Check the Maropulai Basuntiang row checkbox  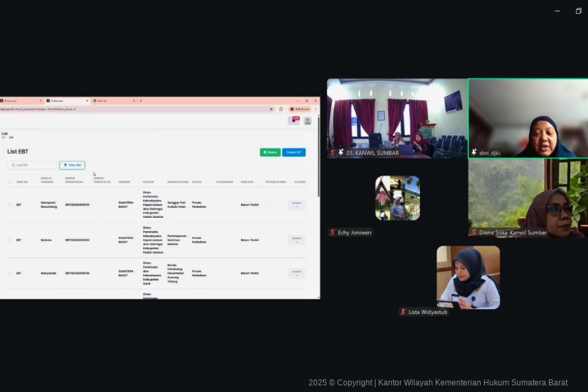[10, 205]
